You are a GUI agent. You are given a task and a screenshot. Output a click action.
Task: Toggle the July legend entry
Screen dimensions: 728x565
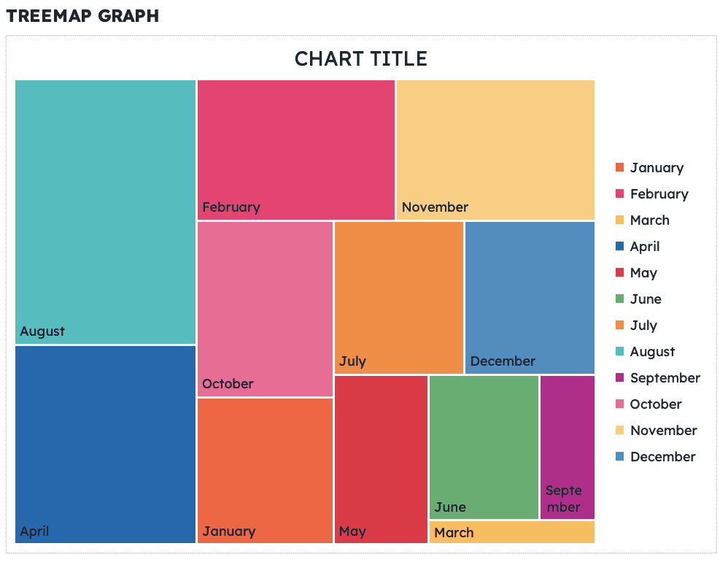click(643, 326)
